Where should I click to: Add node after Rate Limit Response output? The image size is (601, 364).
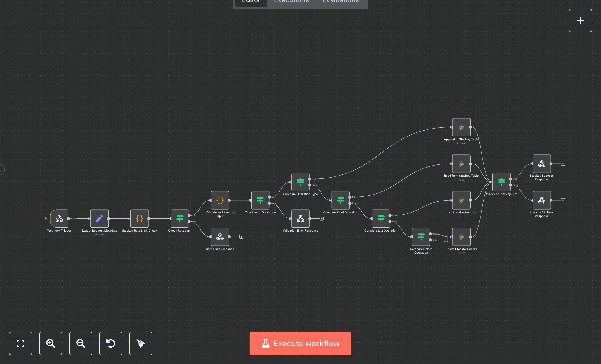(241, 237)
